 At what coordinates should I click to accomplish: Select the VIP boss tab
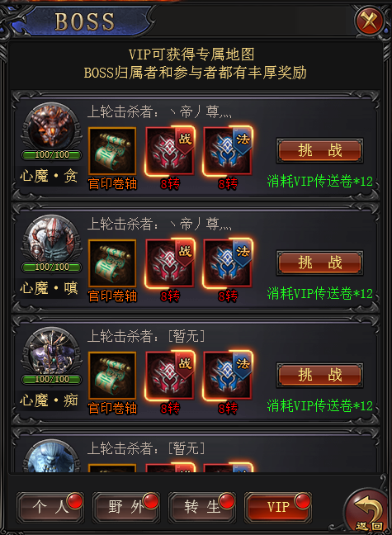[278, 507]
